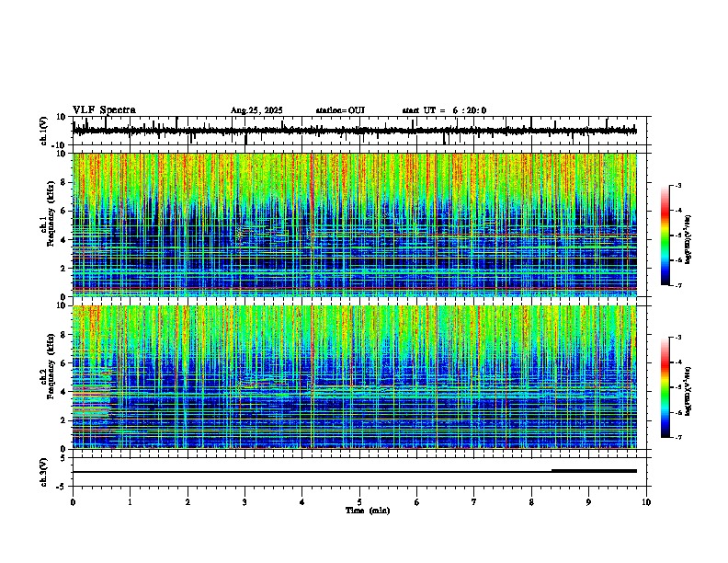Viewport: 728px width, 563px height.
Task: Click time axis tick label "6"
Action: tap(417, 502)
